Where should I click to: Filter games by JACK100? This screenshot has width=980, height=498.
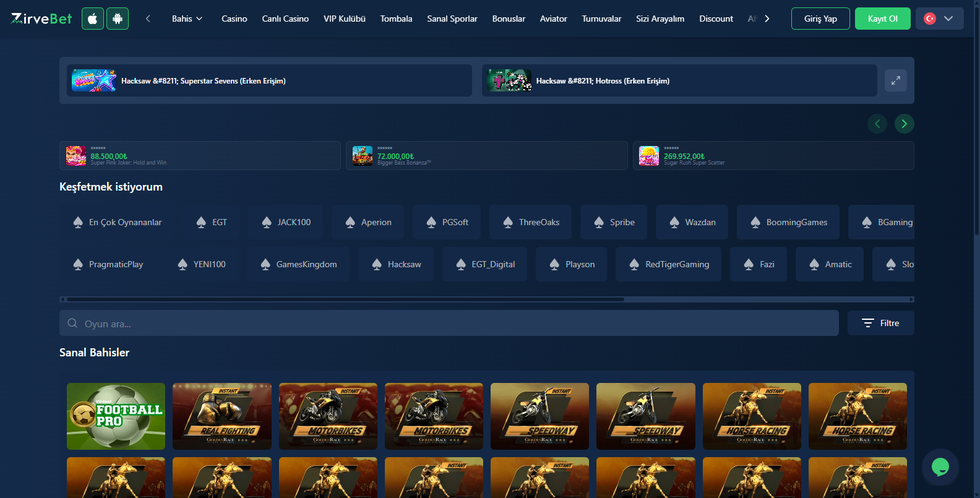tap(286, 222)
